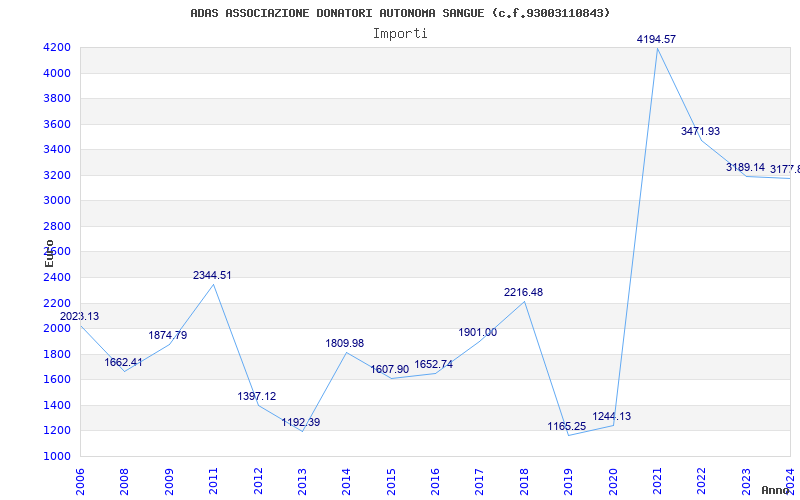Viewport: 800px width, 500px height.
Task: Select the 2018 year tick label
Action: tap(524, 478)
